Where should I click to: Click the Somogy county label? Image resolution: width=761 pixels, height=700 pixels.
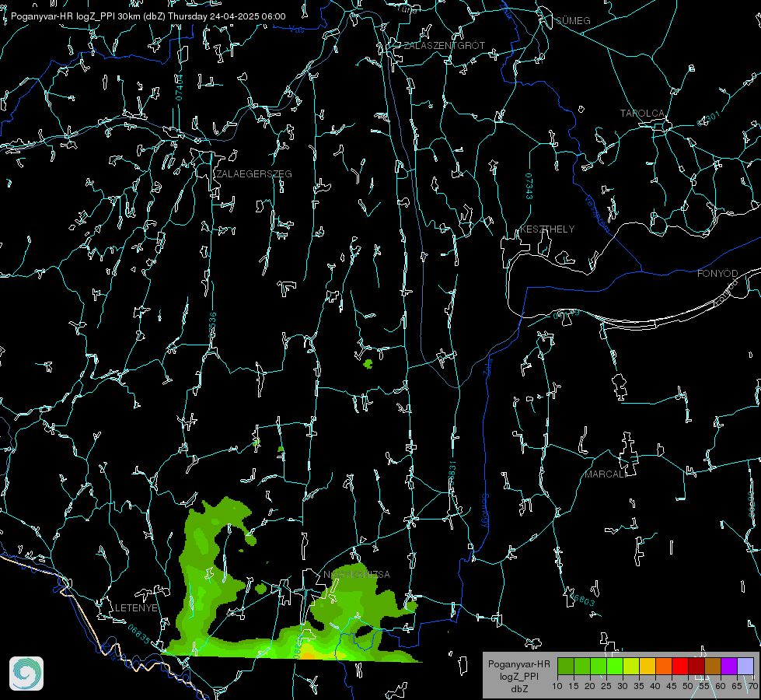pos(485,511)
